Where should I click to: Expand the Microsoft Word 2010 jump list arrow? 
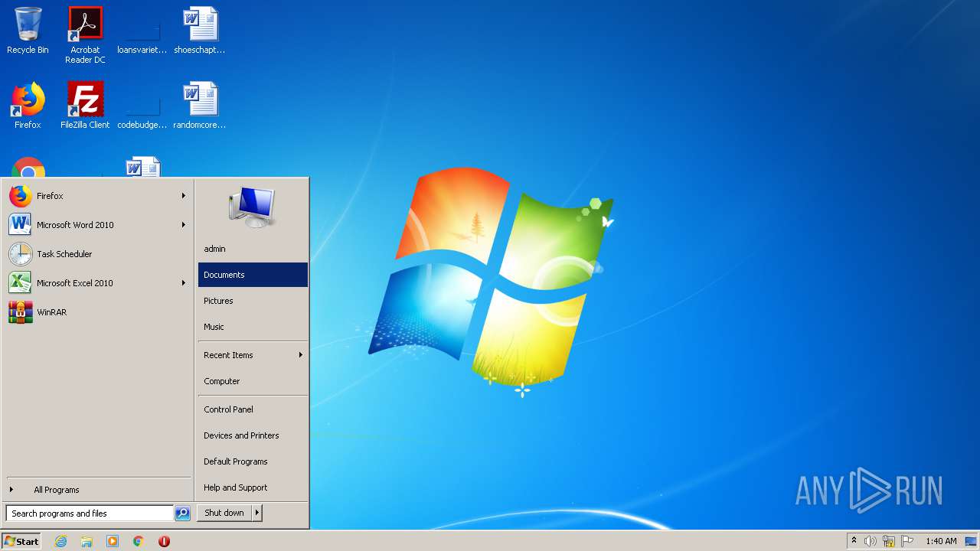(x=184, y=225)
